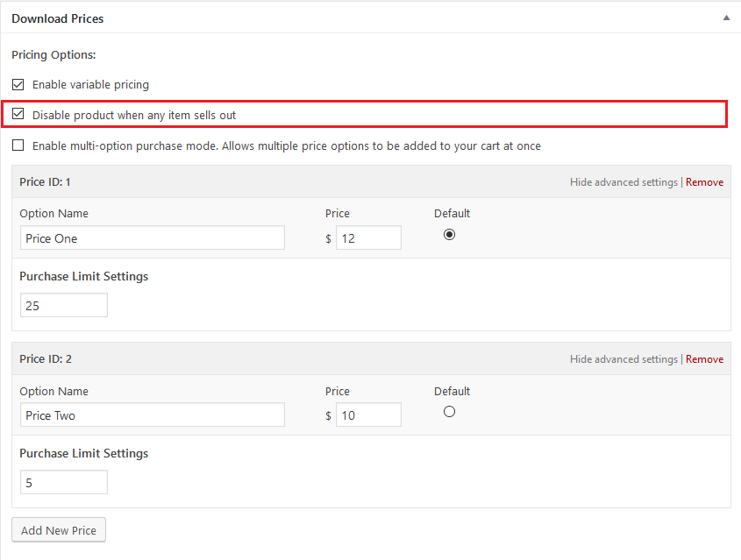The width and height of the screenshot is (741, 560).
Task: Focus the price field containing 12
Action: pyautogui.click(x=368, y=238)
